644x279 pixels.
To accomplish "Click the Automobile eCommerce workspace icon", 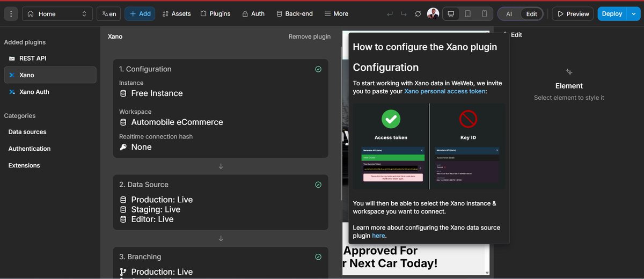I will (x=123, y=122).
